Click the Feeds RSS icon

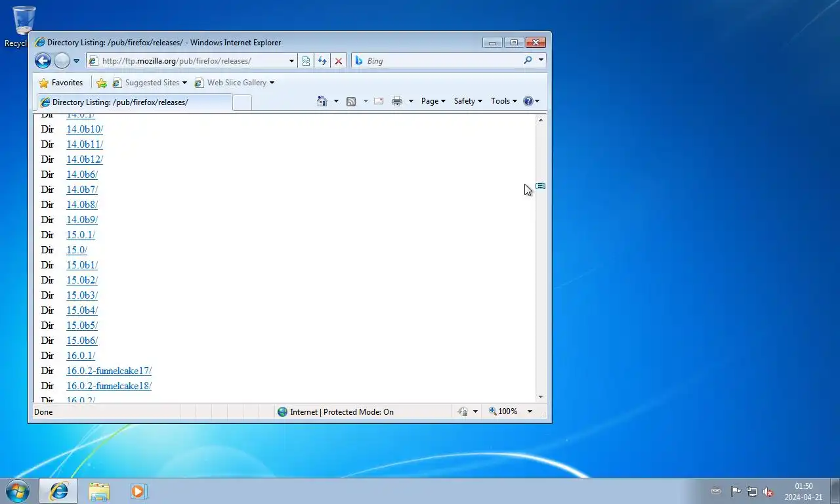click(x=351, y=101)
